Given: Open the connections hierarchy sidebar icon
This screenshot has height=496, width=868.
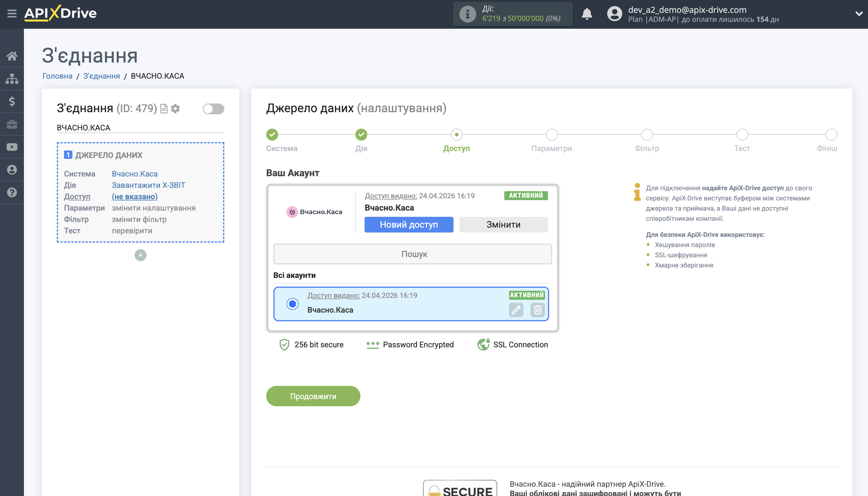Looking at the screenshot, I should click(12, 79).
